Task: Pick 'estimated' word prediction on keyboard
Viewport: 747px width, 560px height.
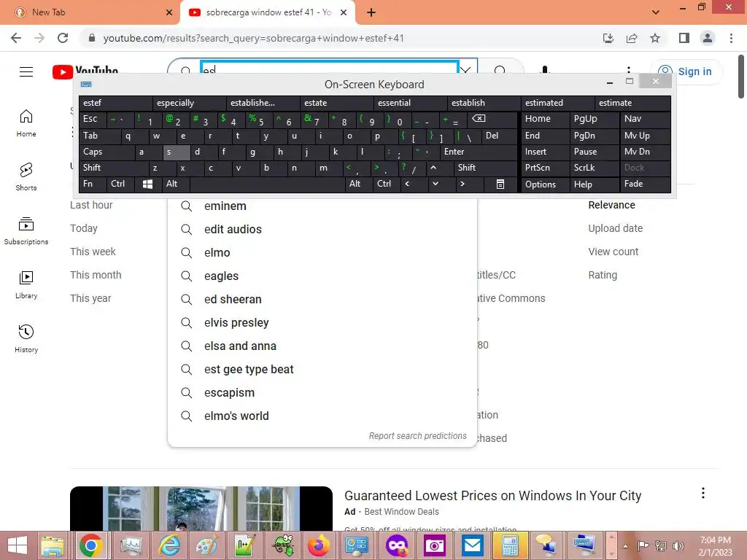Action: [x=557, y=103]
